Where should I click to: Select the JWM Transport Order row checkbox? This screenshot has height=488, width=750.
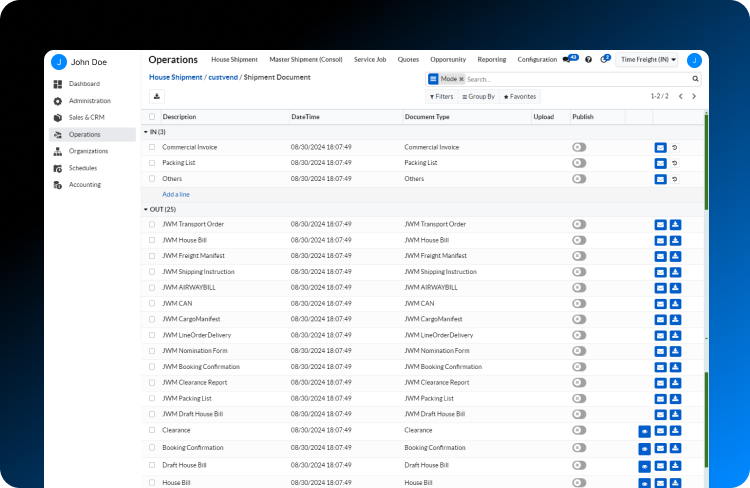pyautogui.click(x=152, y=224)
